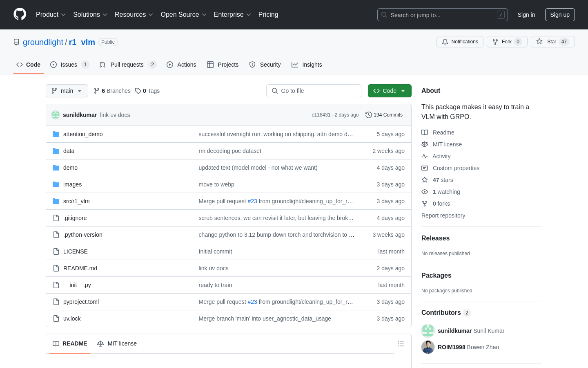
Task: Open the 194 Commits history
Action: [x=384, y=115]
